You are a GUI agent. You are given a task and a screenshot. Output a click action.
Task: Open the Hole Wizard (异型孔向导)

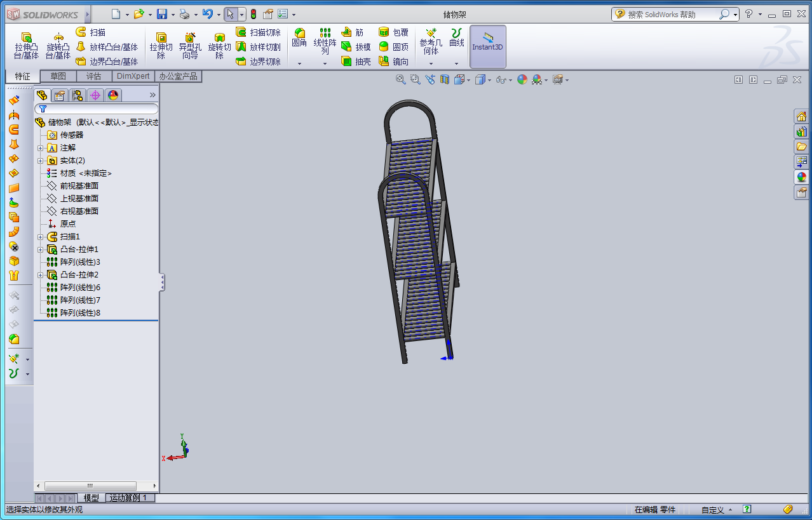click(x=190, y=46)
